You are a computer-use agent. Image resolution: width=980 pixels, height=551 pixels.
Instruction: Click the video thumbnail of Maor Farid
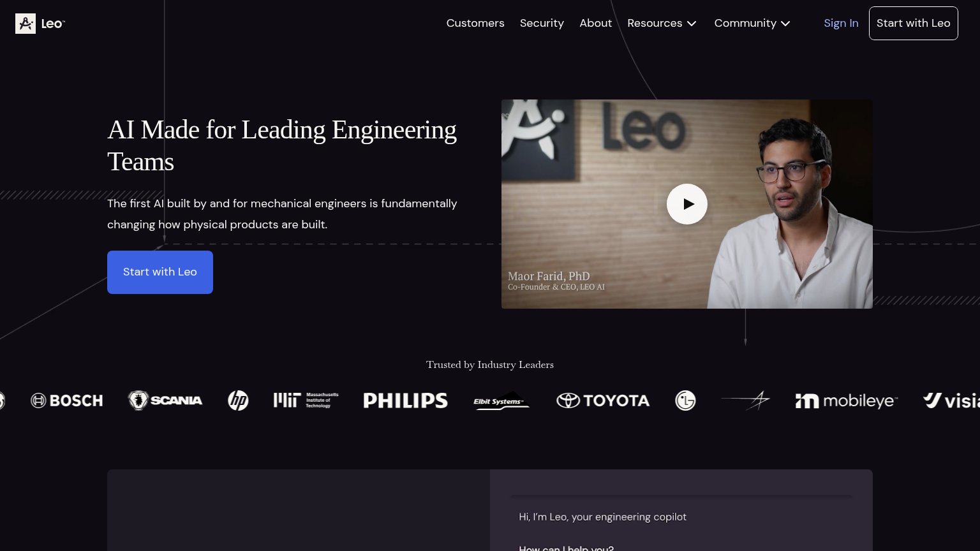(x=687, y=204)
